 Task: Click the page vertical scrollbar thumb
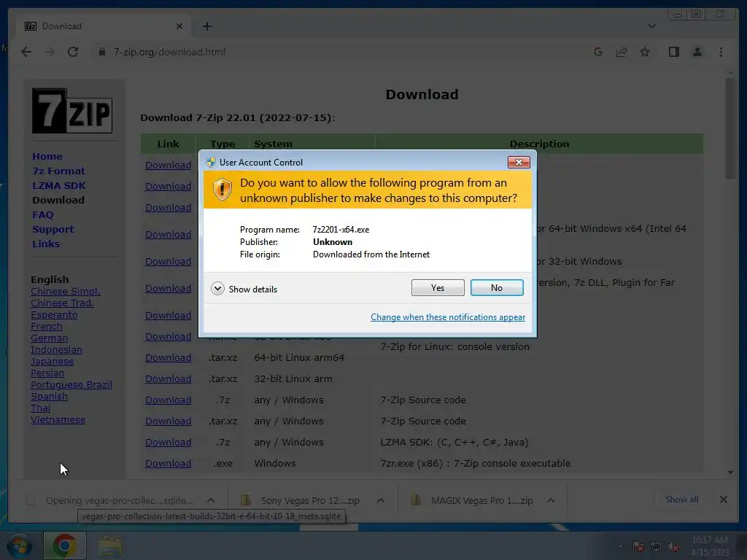point(730,128)
